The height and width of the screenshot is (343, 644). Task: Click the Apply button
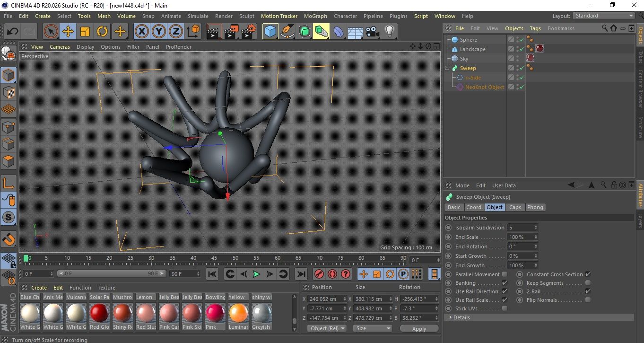(x=419, y=328)
